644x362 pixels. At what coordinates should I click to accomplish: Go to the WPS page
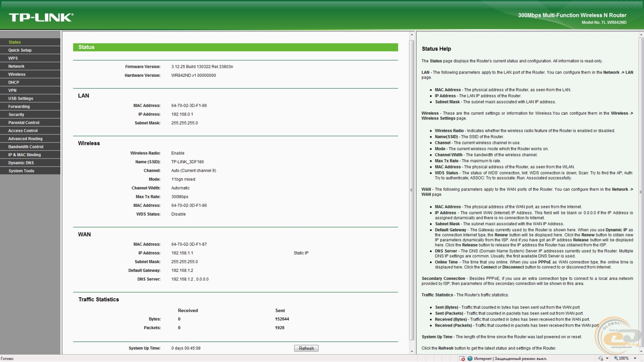30,58
